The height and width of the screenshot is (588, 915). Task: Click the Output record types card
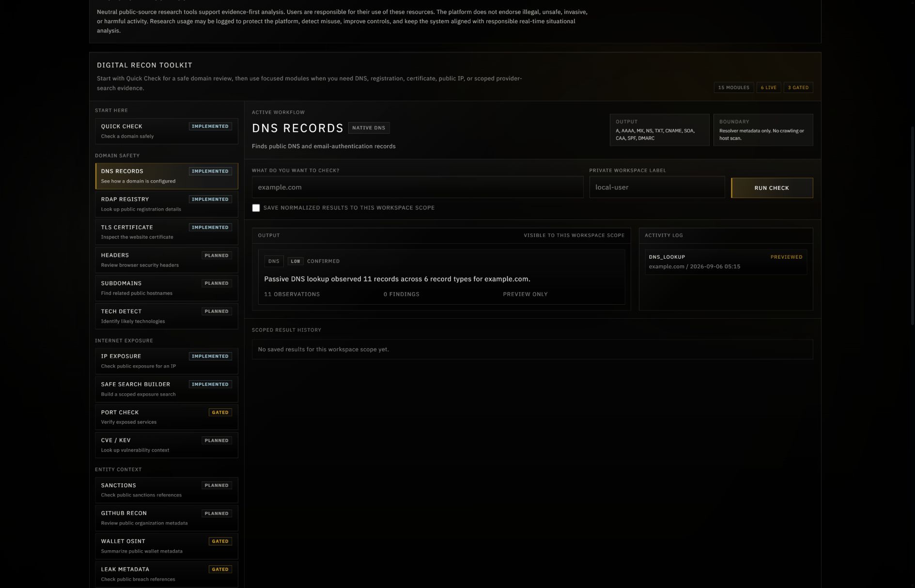pyautogui.click(x=659, y=130)
